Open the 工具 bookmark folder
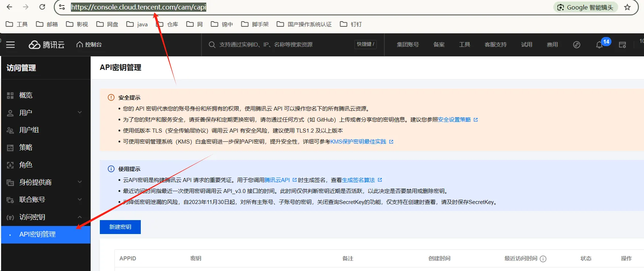The width and height of the screenshot is (644, 271). (x=17, y=24)
